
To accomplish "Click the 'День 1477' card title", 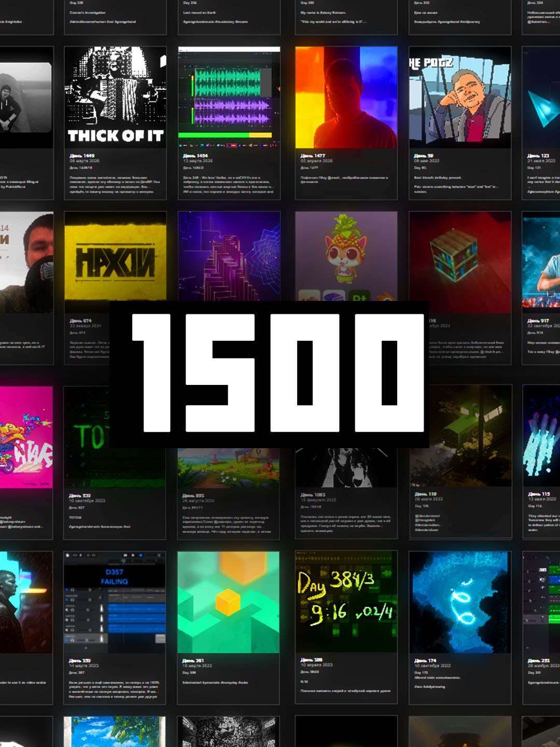I will (x=313, y=156).
